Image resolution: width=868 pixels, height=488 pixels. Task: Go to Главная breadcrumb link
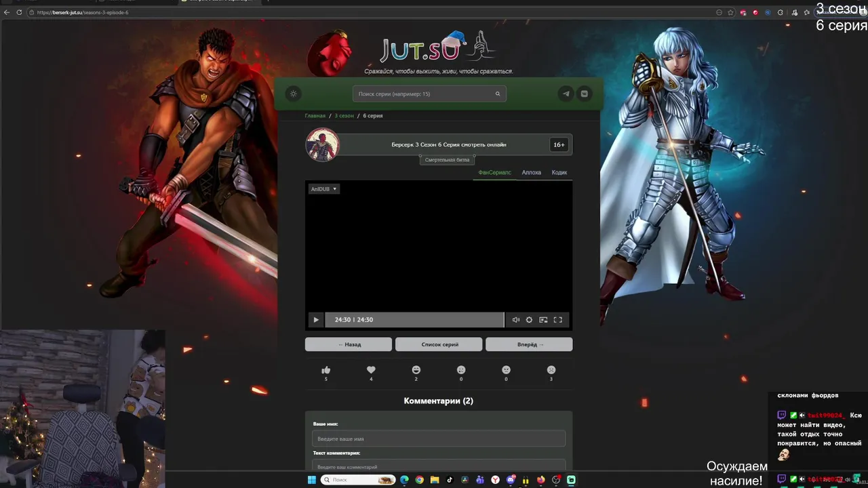pyautogui.click(x=315, y=116)
